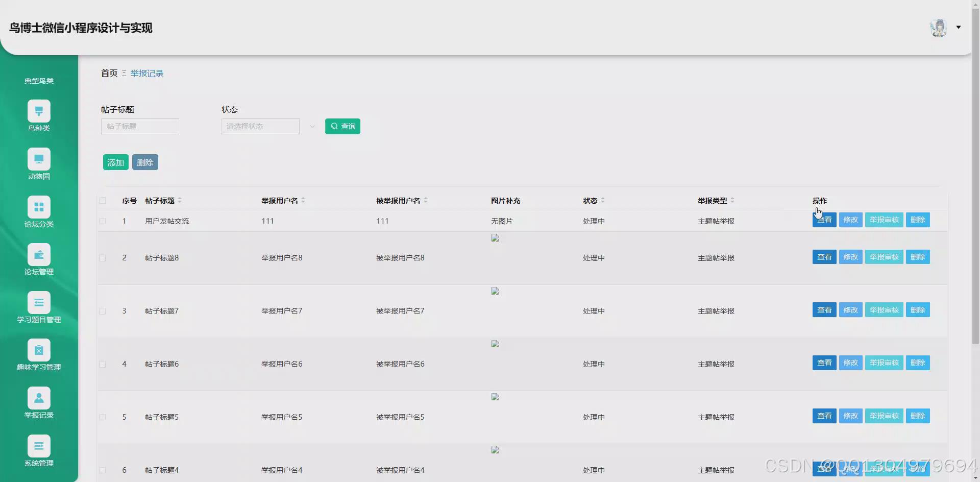Expand the user menu arrow beside avatar
This screenshot has width=980, height=482.
(959, 28)
